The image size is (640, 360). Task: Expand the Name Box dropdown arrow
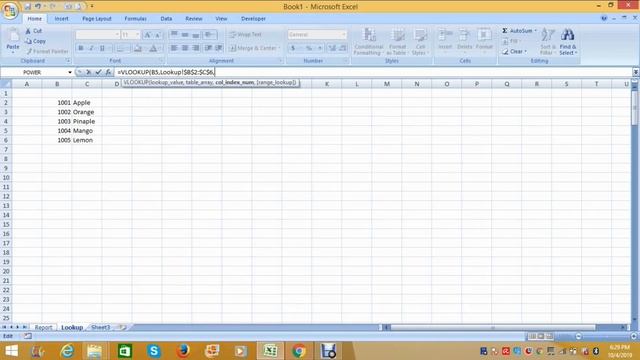click(x=70, y=72)
